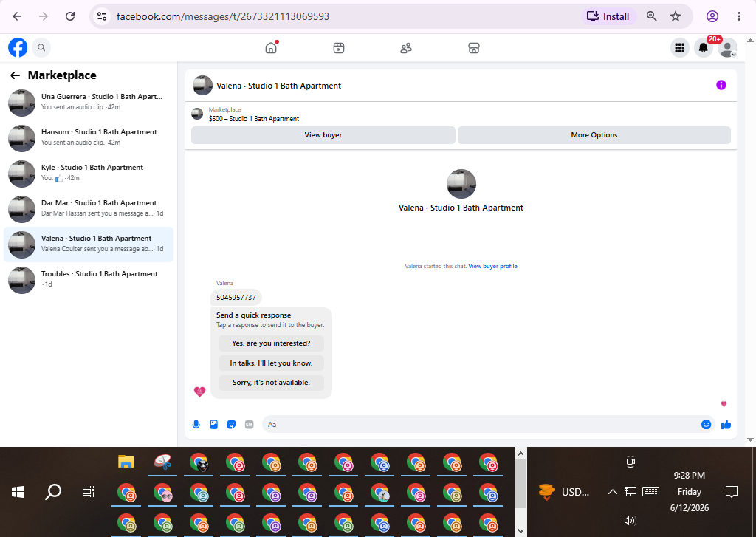756x537 pixels.
Task: Click Valena's large center listing thumbnail
Action: pos(461,184)
